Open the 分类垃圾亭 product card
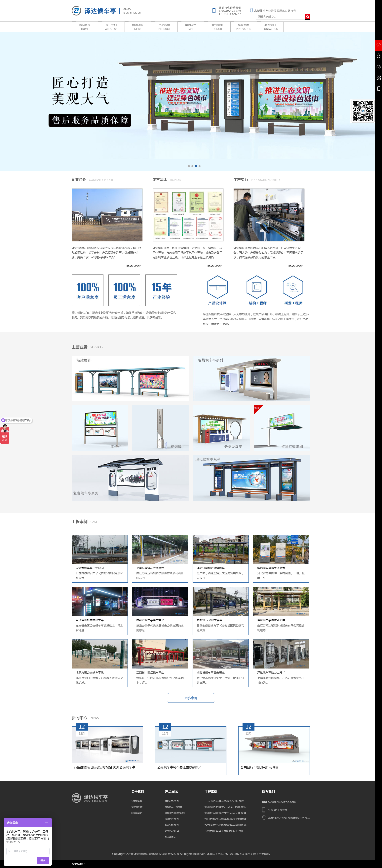 tap(221, 428)
